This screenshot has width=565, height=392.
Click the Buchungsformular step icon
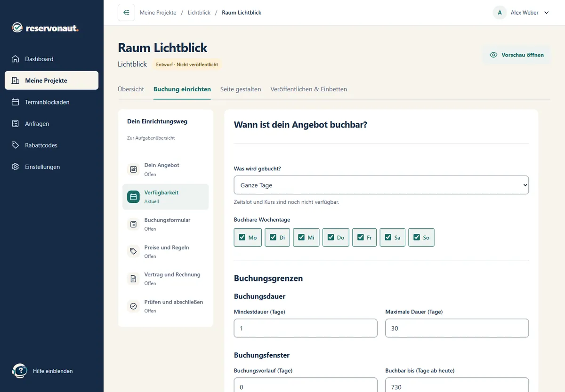[x=133, y=224]
